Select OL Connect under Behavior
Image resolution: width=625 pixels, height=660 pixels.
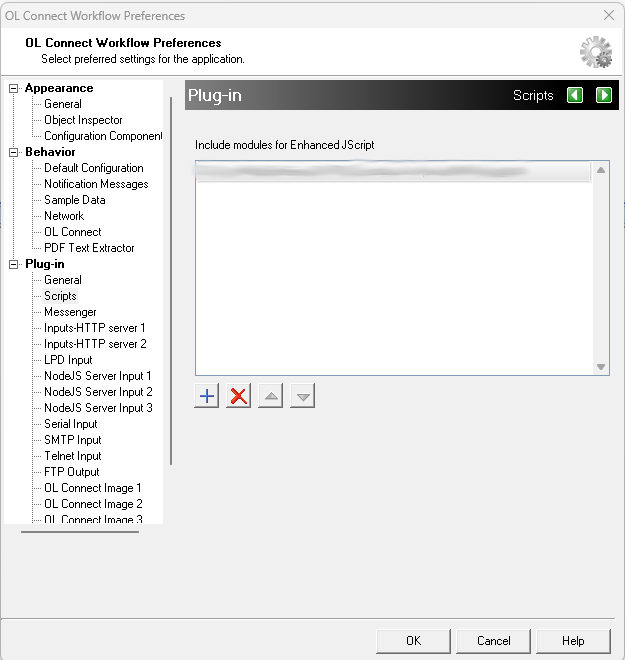(72, 232)
